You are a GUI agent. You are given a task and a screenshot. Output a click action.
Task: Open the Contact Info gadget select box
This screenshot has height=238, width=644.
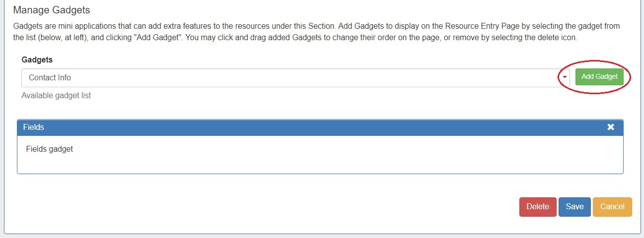coord(293,78)
